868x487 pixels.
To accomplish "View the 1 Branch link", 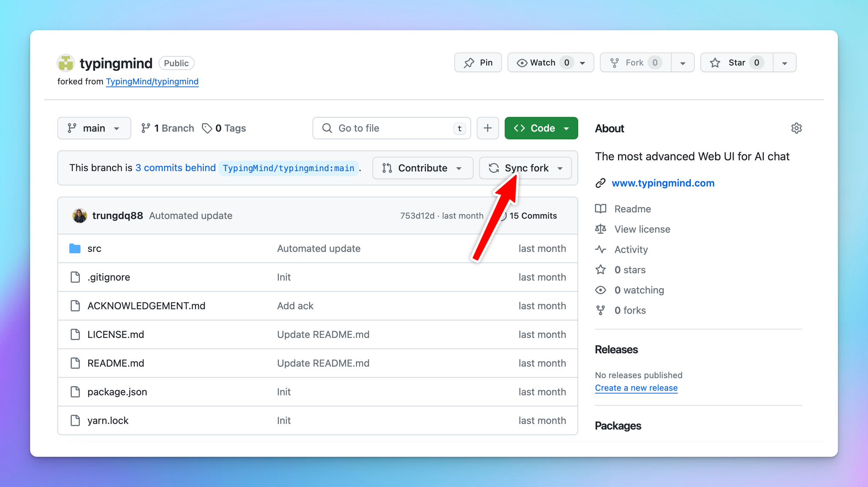I will [x=167, y=128].
